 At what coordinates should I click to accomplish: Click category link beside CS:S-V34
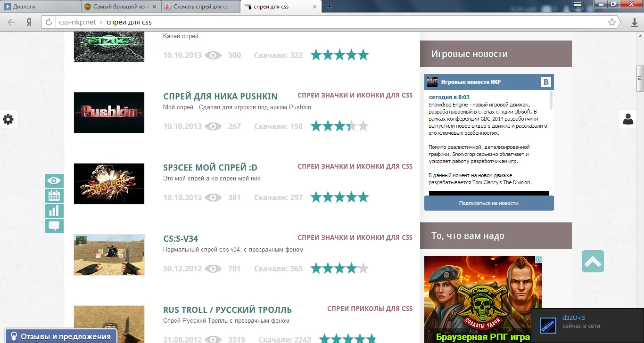pos(355,237)
